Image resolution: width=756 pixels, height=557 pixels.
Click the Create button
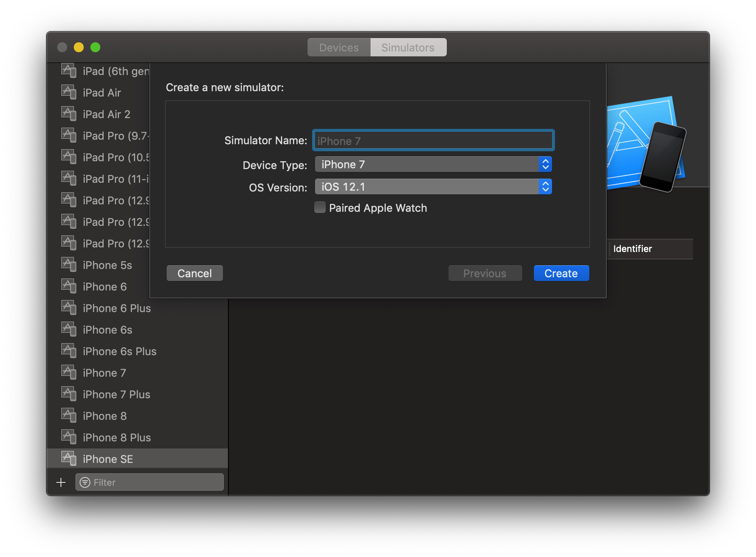[561, 274]
